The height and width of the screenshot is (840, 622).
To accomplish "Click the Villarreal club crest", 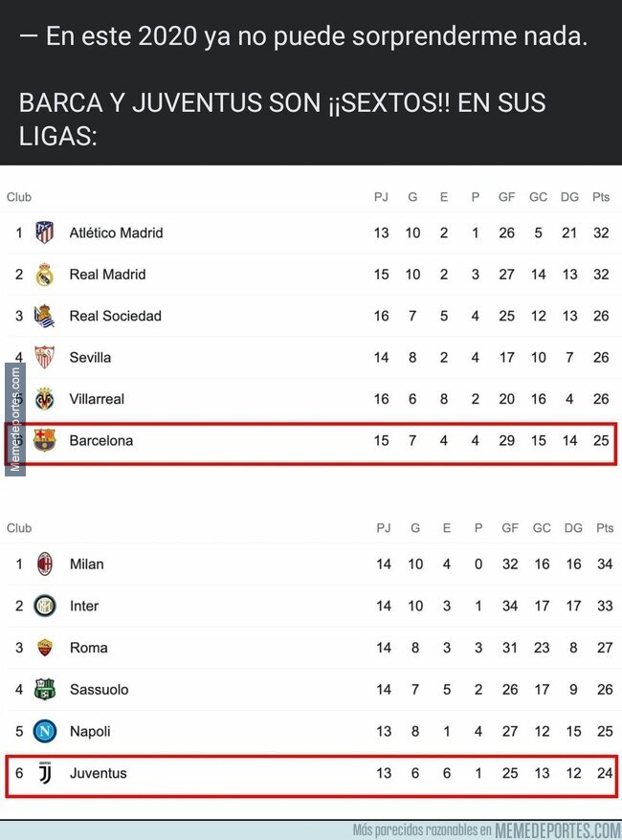I will (x=44, y=399).
